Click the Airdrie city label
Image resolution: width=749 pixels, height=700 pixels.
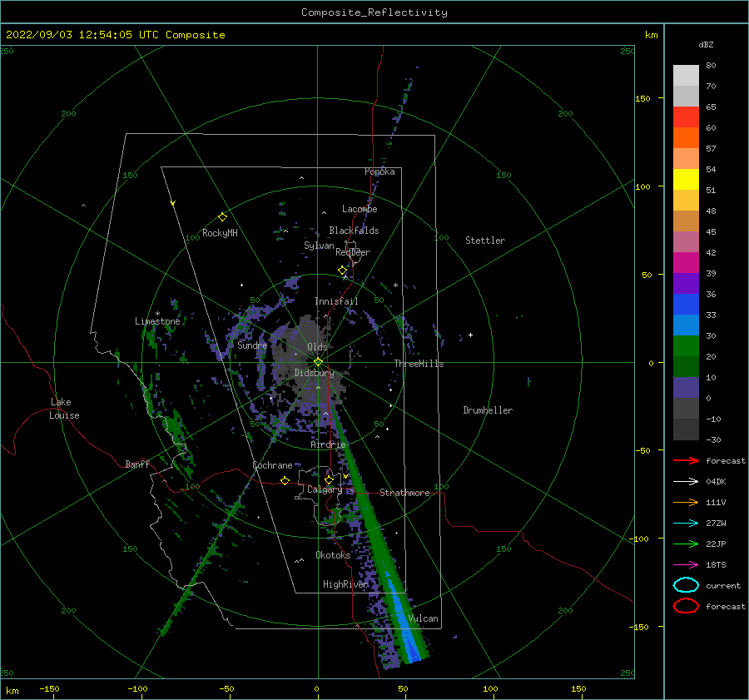point(328,444)
